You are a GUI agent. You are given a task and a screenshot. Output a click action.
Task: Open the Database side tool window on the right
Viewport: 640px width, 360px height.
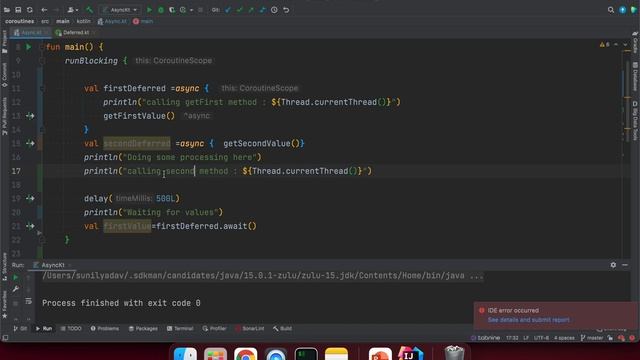635,77
